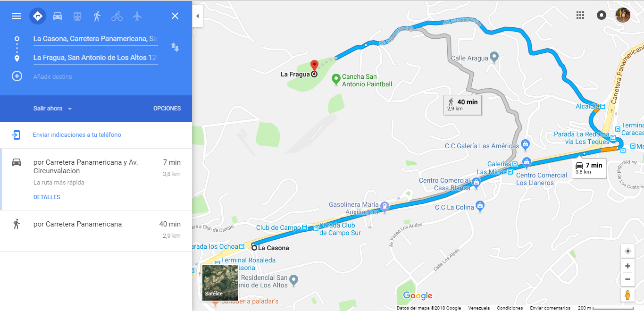Select flights travel mode icon
The width and height of the screenshot is (644, 311).
click(x=137, y=16)
